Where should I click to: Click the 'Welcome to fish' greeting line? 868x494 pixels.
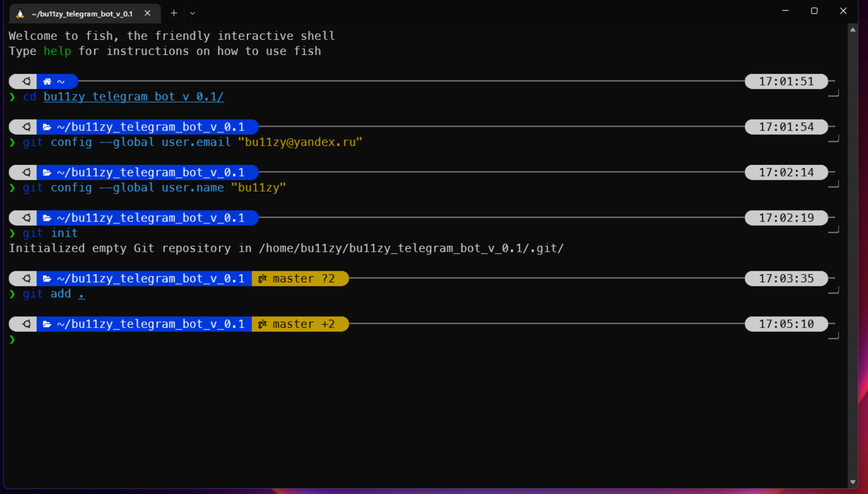(x=172, y=36)
